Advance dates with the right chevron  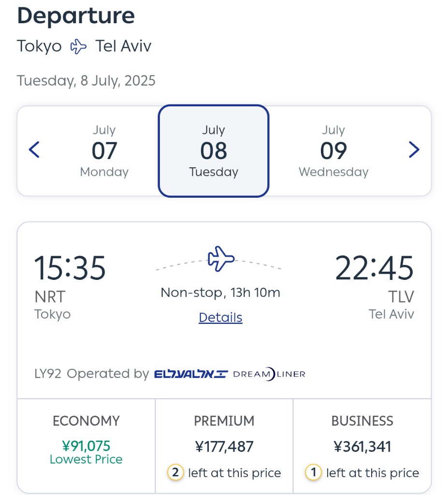point(414,150)
